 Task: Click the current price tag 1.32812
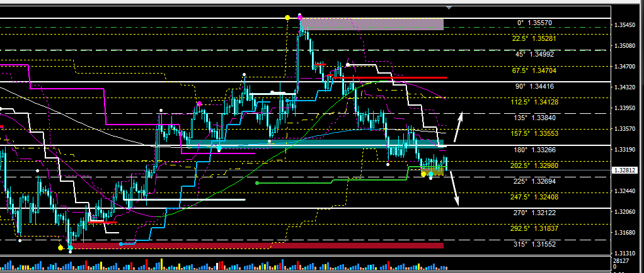(624, 170)
